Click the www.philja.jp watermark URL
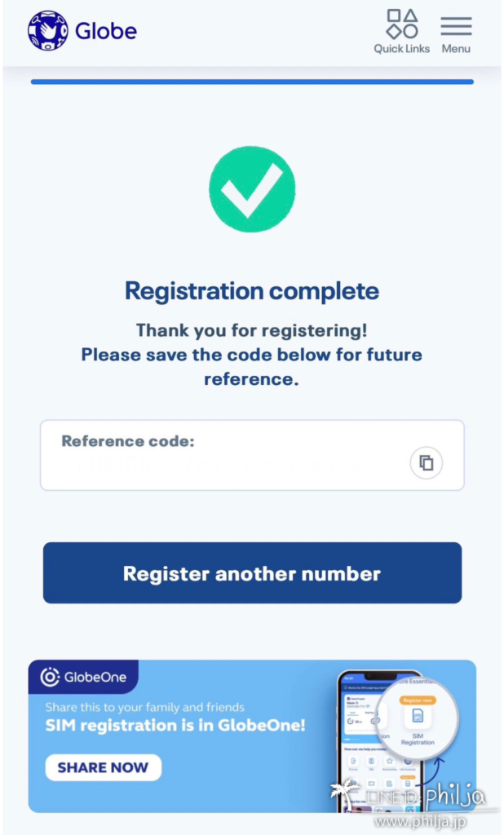This screenshot has width=504, height=835. 420,820
